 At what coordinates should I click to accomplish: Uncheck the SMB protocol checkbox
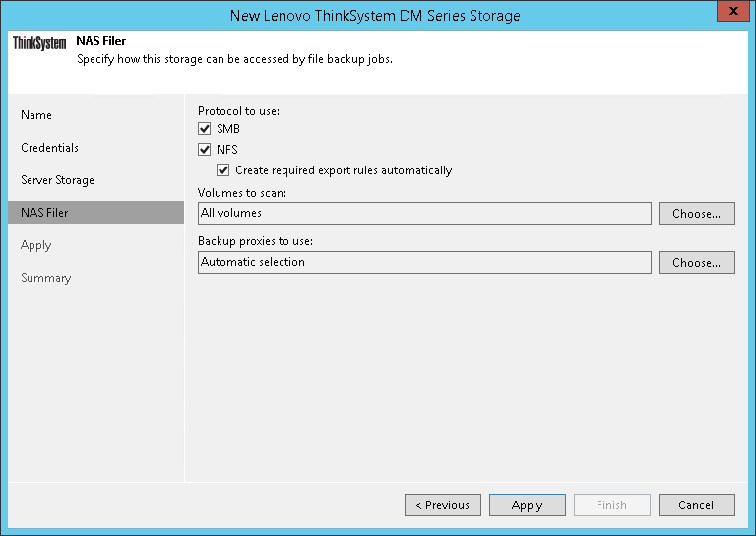click(205, 129)
